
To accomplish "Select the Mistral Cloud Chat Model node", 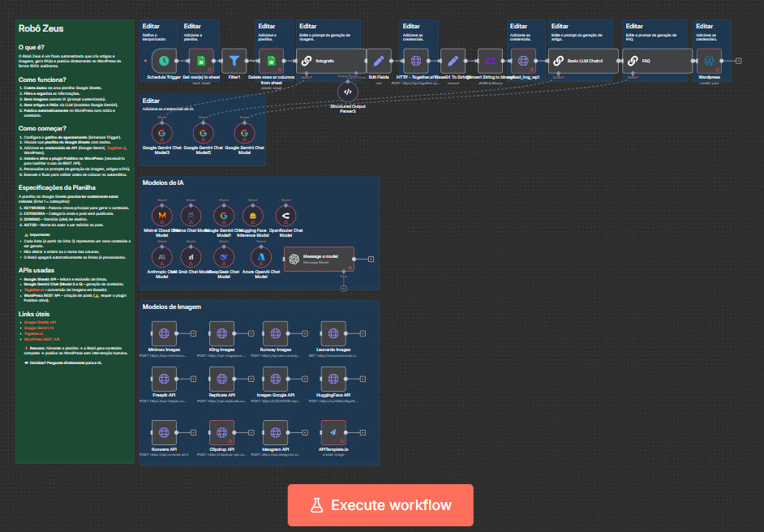I will [162, 215].
